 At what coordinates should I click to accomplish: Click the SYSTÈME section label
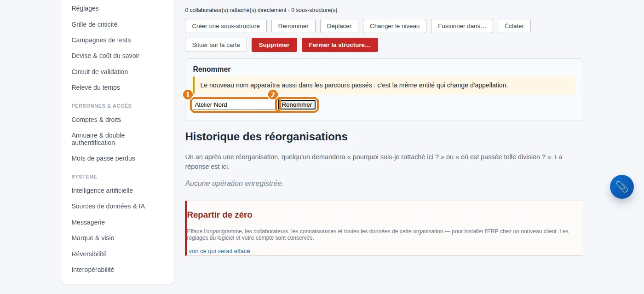tap(85, 177)
